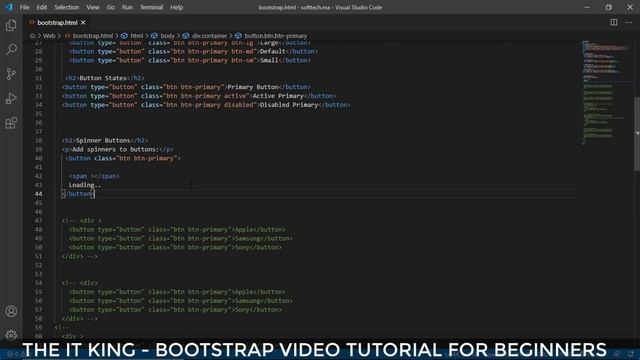Open the Go menu
The height and width of the screenshot is (360, 640).
pyautogui.click(x=111, y=7)
